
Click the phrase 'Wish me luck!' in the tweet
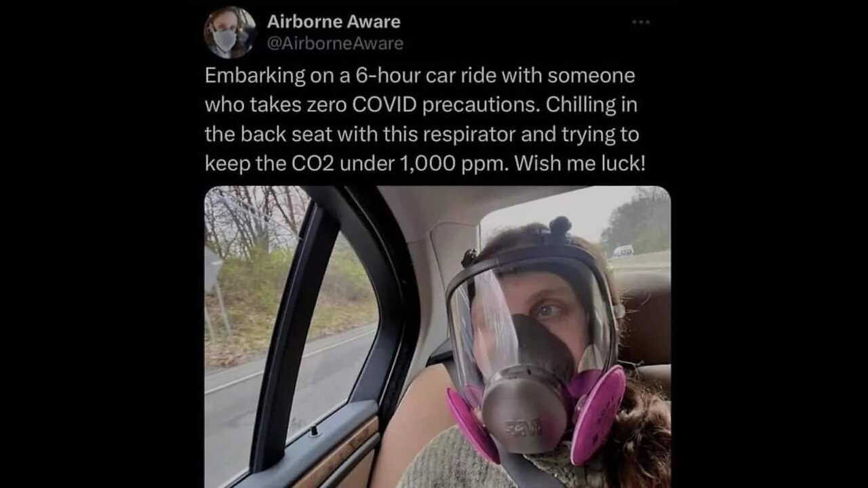pyautogui.click(x=578, y=163)
